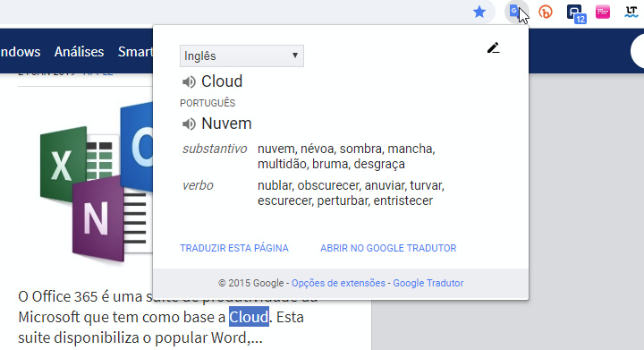
Task: Click the orange Bitly extension icon
Action: 546,13
